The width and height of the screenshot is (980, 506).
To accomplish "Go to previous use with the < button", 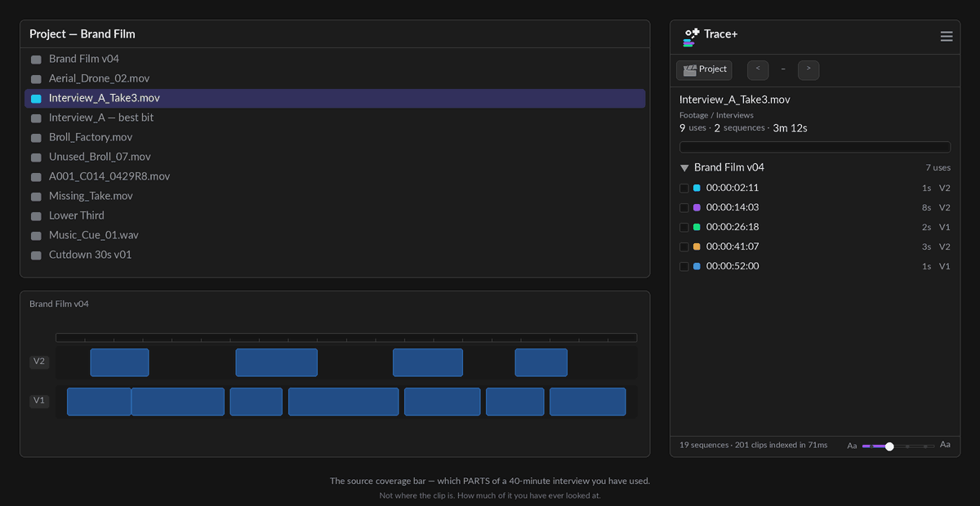I will click(758, 70).
